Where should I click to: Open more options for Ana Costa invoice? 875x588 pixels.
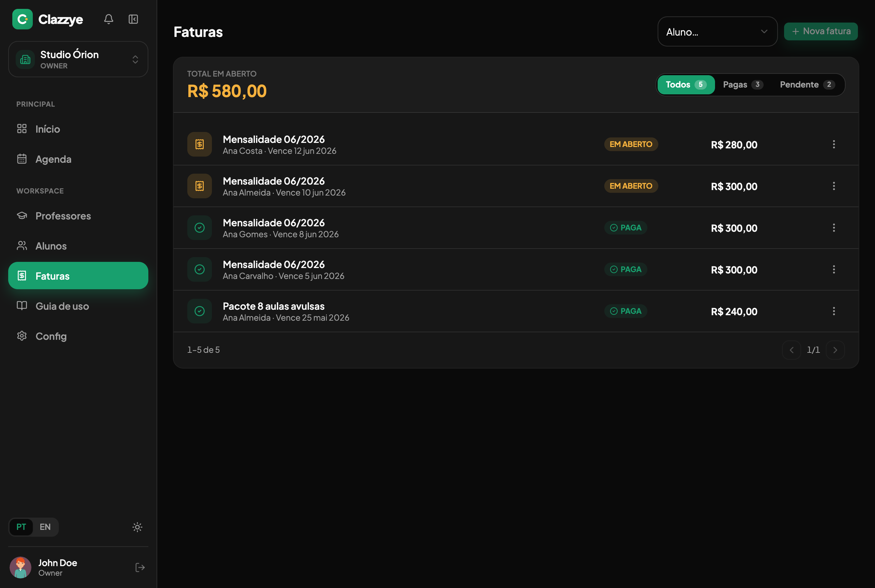833,144
